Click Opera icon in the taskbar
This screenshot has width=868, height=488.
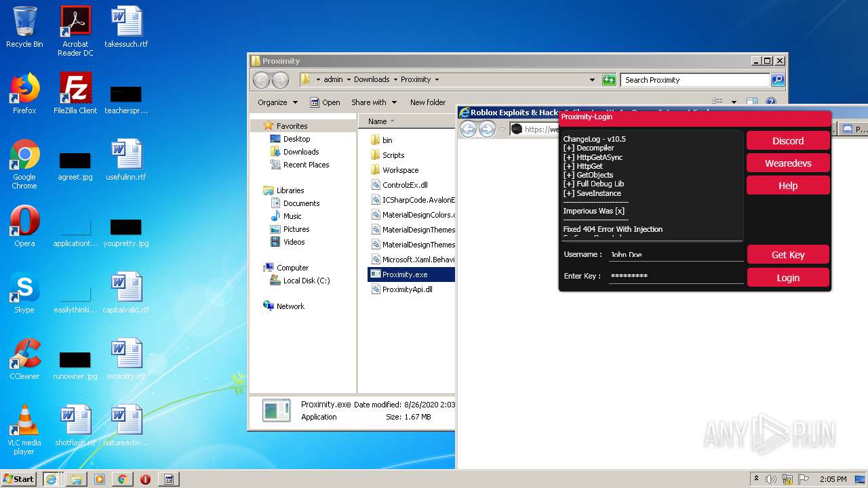pyautogui.click(x=145, y=479)
